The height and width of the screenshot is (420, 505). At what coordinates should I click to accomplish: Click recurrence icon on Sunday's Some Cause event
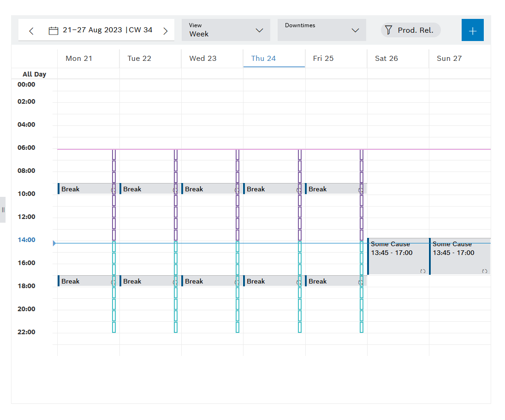[x=485, y=272]
